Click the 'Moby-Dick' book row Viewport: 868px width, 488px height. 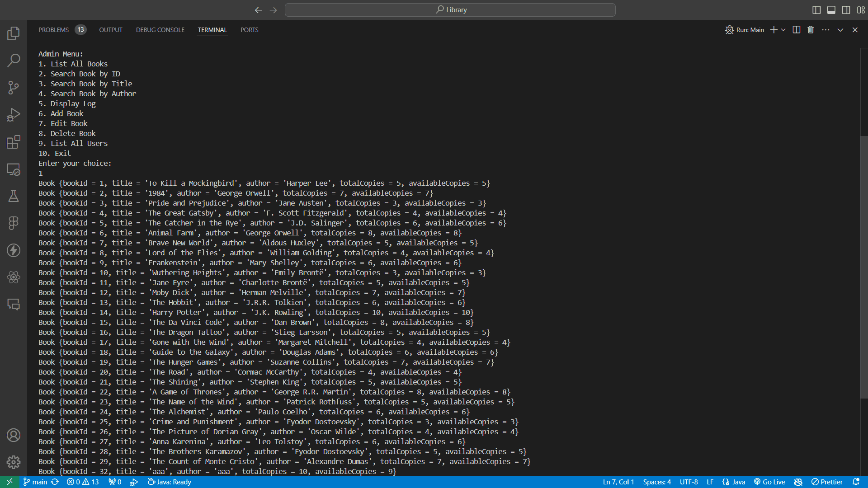[x=252, y=293]
